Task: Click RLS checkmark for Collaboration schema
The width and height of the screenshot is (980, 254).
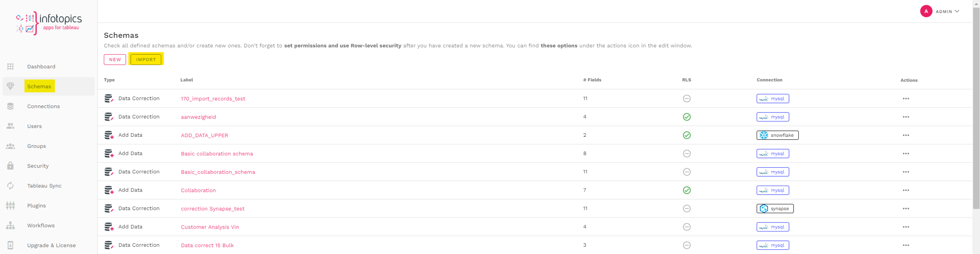Action: click(687, 190)
